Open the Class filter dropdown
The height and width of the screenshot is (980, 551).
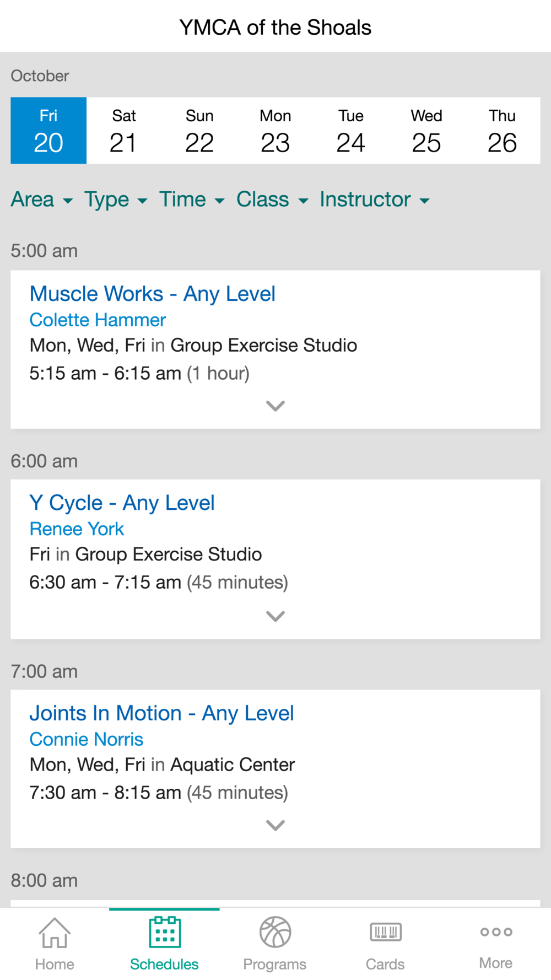point(272,200)
